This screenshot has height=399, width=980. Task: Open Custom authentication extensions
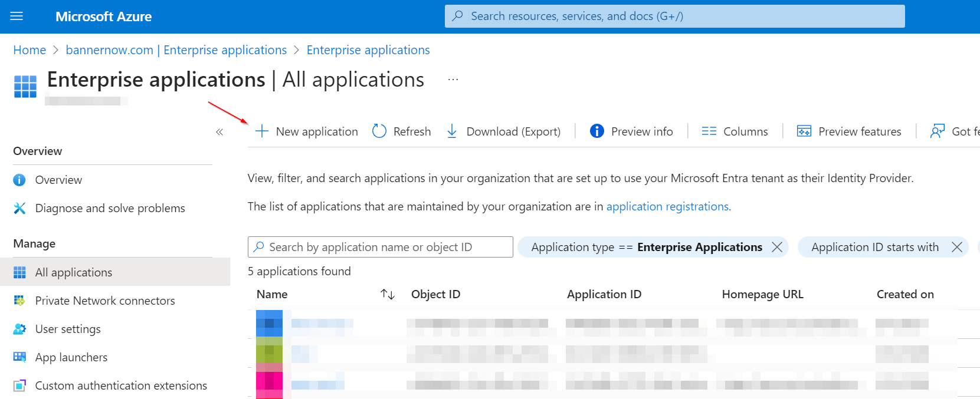[121, 385]
